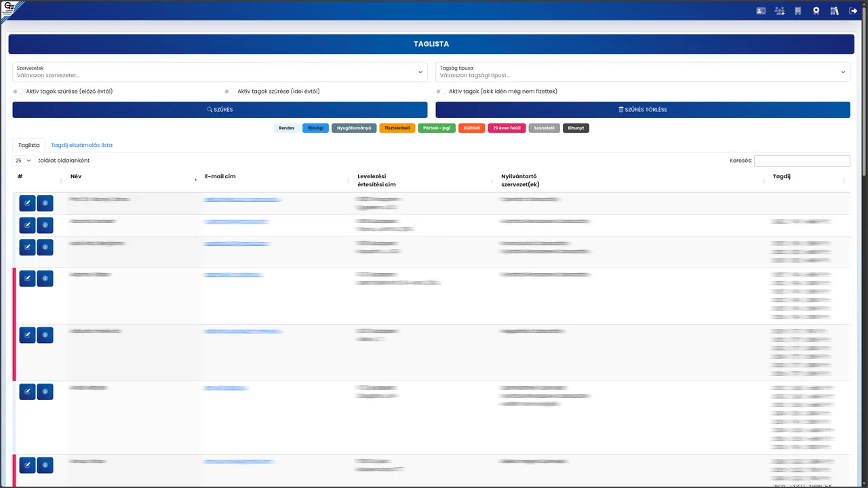The width and height of the screenshot is (868, 488).
Task: Click edit pencil button in seventh table row
Action: click(27, 465)
